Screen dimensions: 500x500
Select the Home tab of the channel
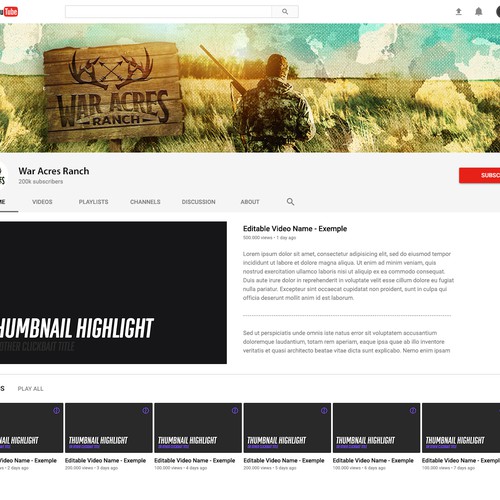pyautogui.click(x=3, y=202)
